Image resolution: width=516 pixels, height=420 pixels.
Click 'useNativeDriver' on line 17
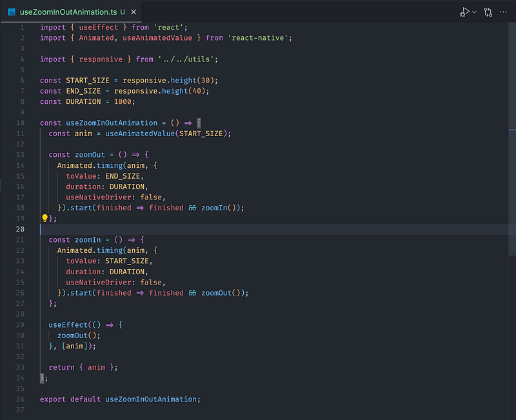tap(99, 197)
